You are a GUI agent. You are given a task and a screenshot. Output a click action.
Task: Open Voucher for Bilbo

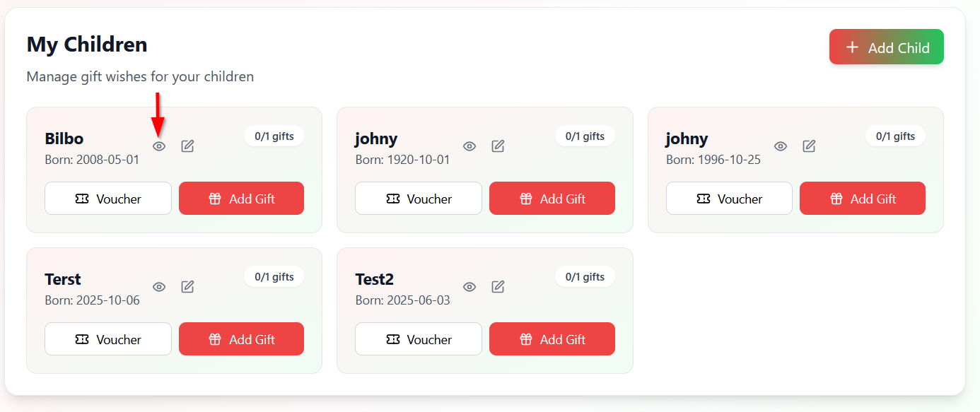(x=108, y=199)
